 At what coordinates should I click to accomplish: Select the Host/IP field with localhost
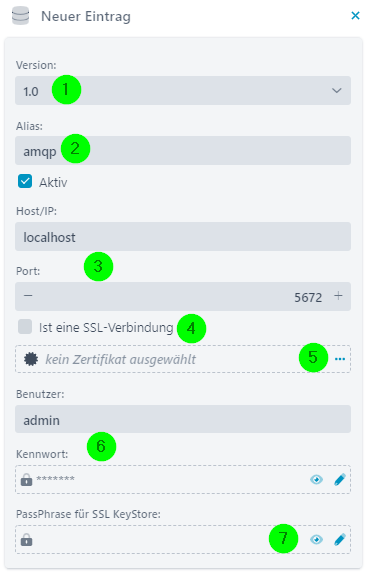tap(183, 237)
